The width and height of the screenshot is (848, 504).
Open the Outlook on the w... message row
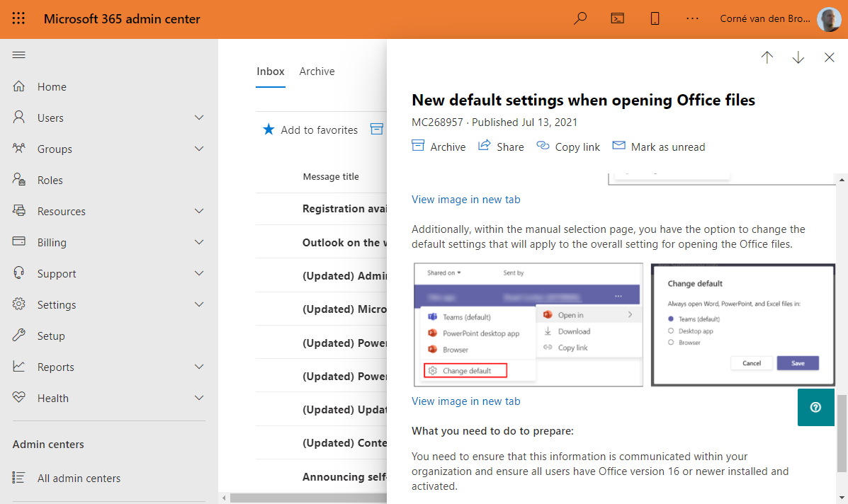(321, 243)
